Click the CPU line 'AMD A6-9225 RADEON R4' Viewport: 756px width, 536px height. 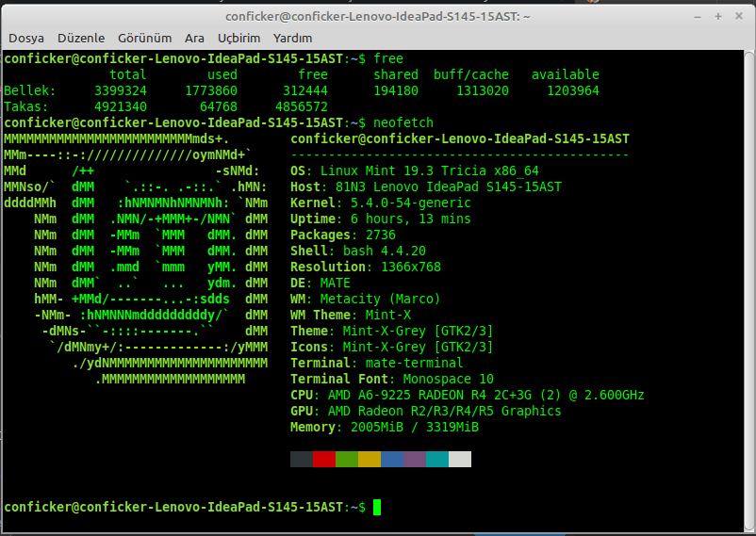(x=407, y=395)
